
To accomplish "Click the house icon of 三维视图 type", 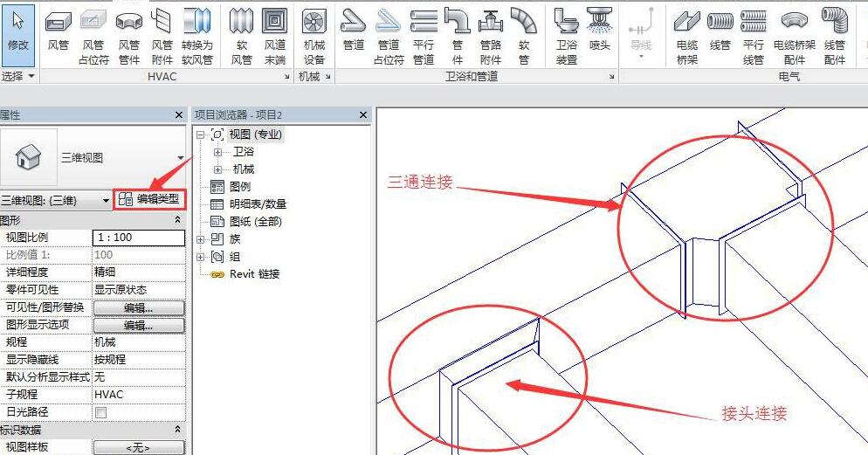I will click(29, 157).
